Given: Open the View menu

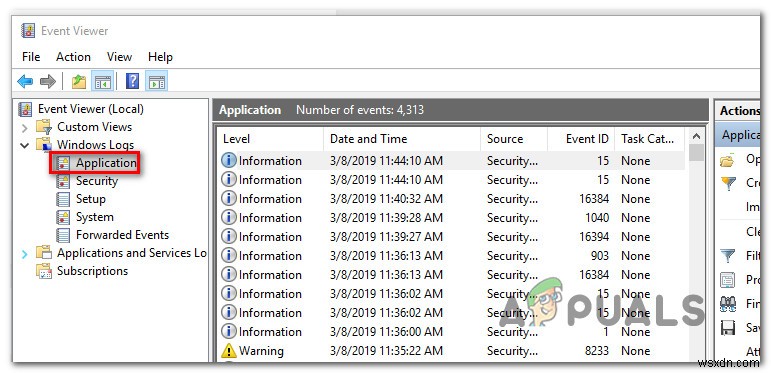Looking at the screenshot, I should [x=119, y=57].
